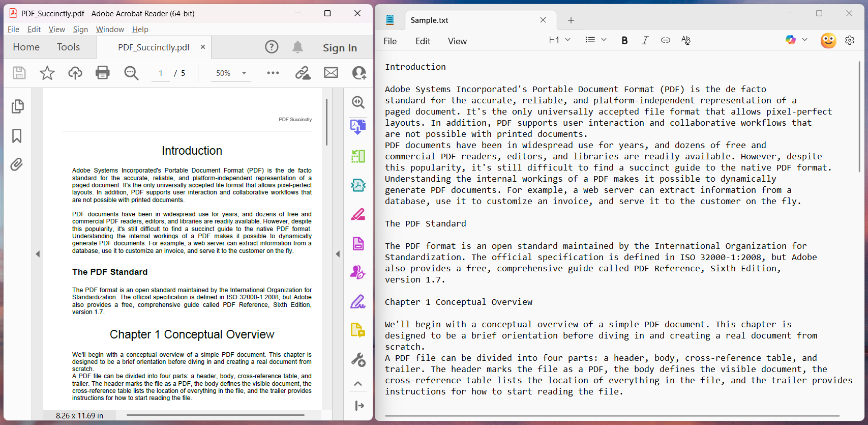868x425 pixels.
Task: Open Acrobat View menu
Action: (x=57, y=30)
